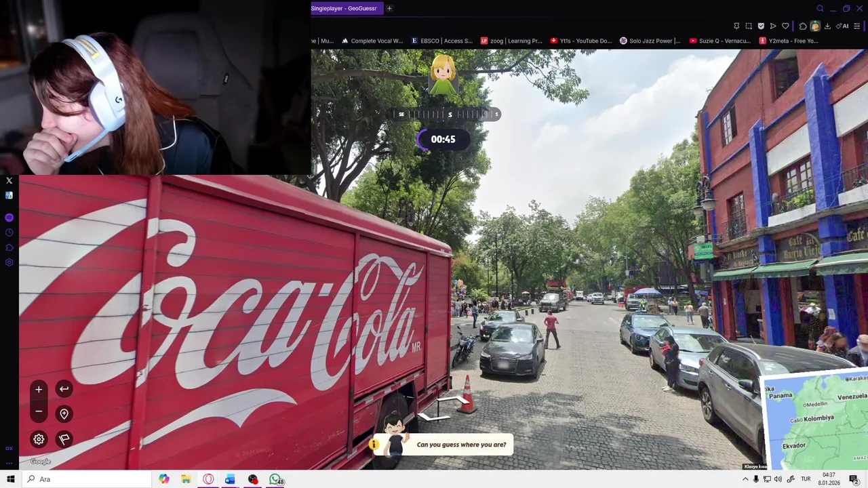Switch to Opera GX taskbar icon

tap(208, 479)
